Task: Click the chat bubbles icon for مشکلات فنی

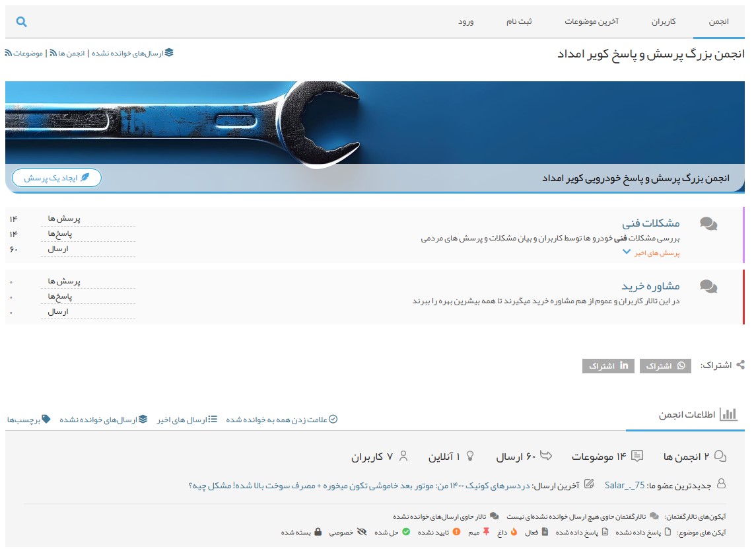Action: click(x=708, y=223)
